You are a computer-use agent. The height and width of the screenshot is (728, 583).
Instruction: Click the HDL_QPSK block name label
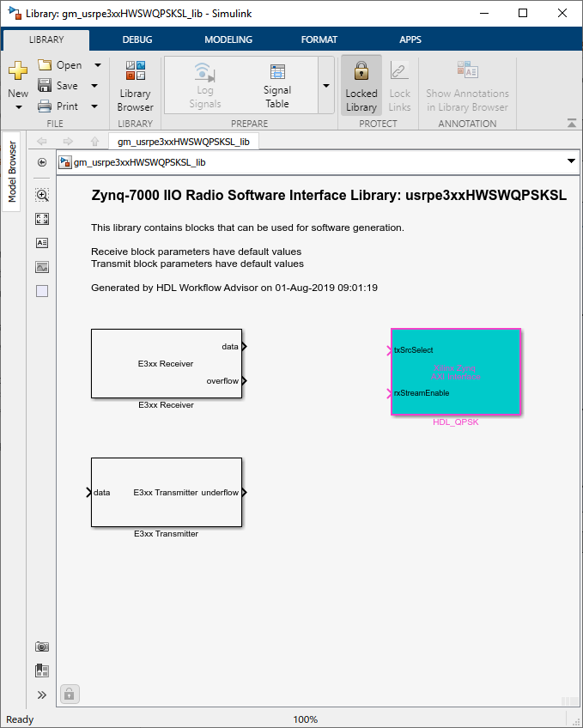pos(455,422)
